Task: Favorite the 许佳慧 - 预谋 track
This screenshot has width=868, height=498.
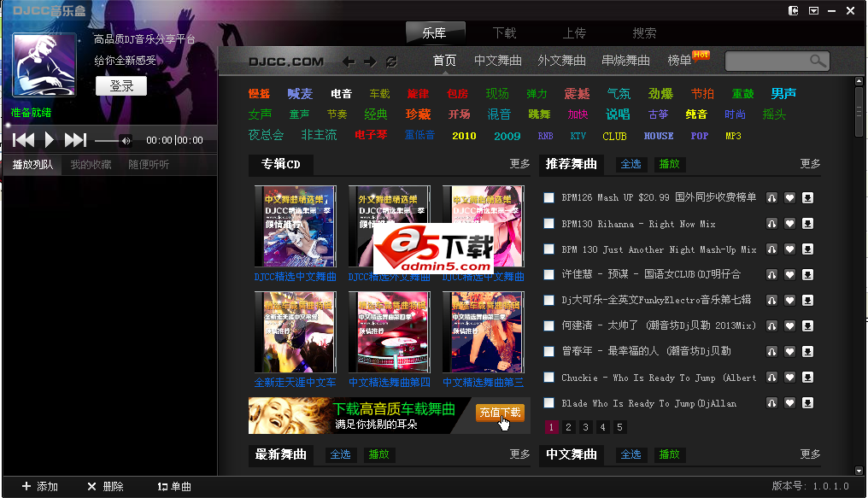Action: click(790, 274)
